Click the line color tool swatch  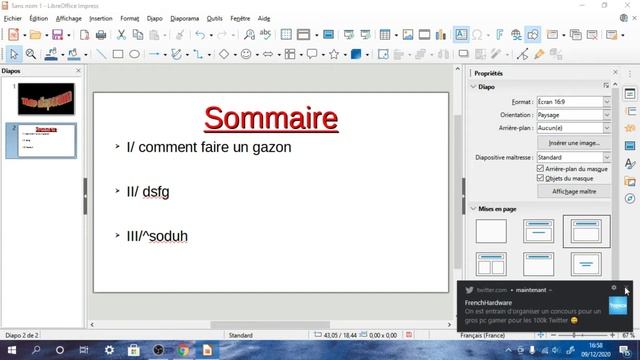[x=51, y=54]
